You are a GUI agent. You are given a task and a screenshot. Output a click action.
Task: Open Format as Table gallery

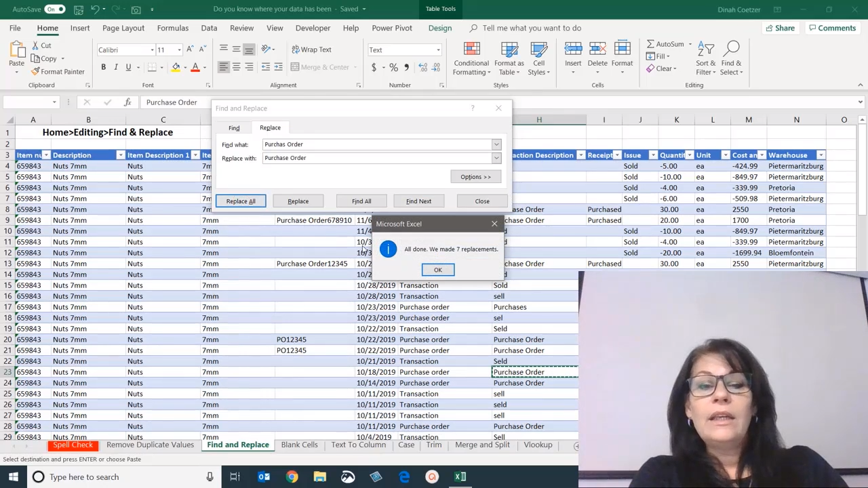(x=509, y=59)
